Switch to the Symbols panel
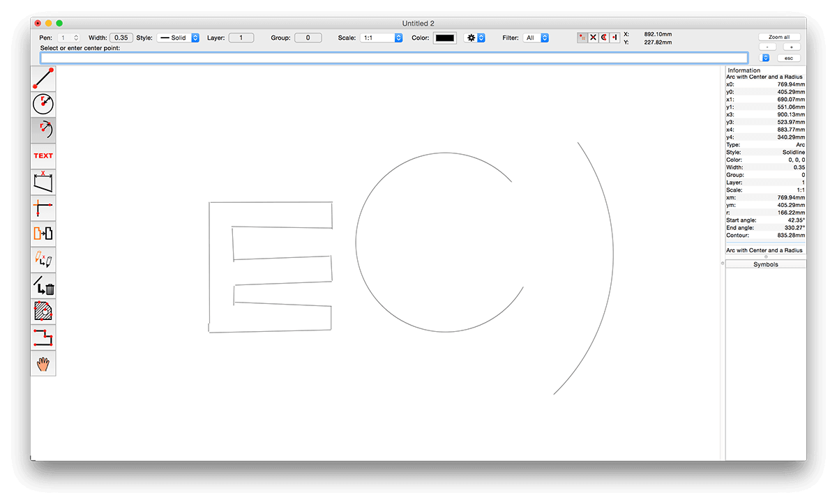The width and height of the screenshot is (837, 504). coord(765,264)
